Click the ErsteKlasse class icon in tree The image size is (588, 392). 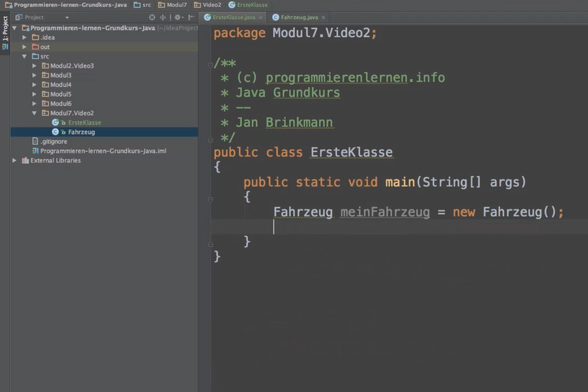(x=54, y=122)
